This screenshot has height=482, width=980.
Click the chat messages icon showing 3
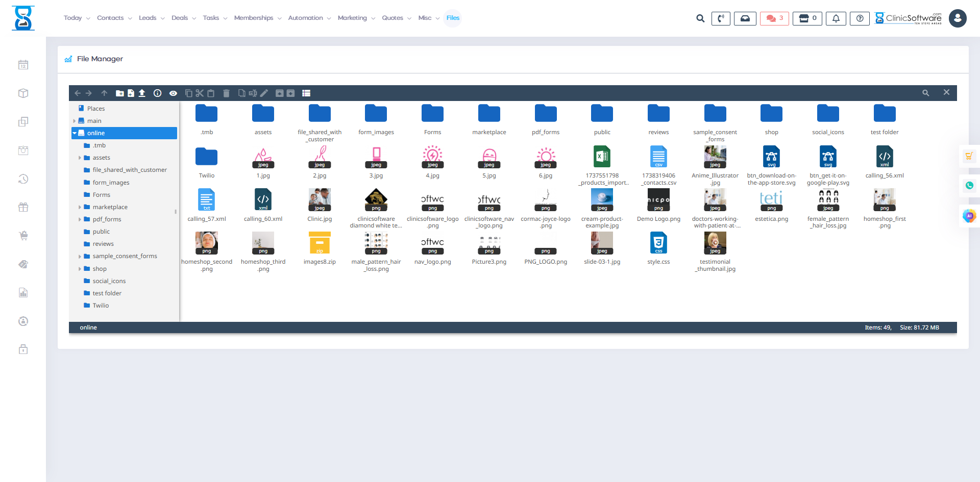pyautogui.click(x=774, y=18)
